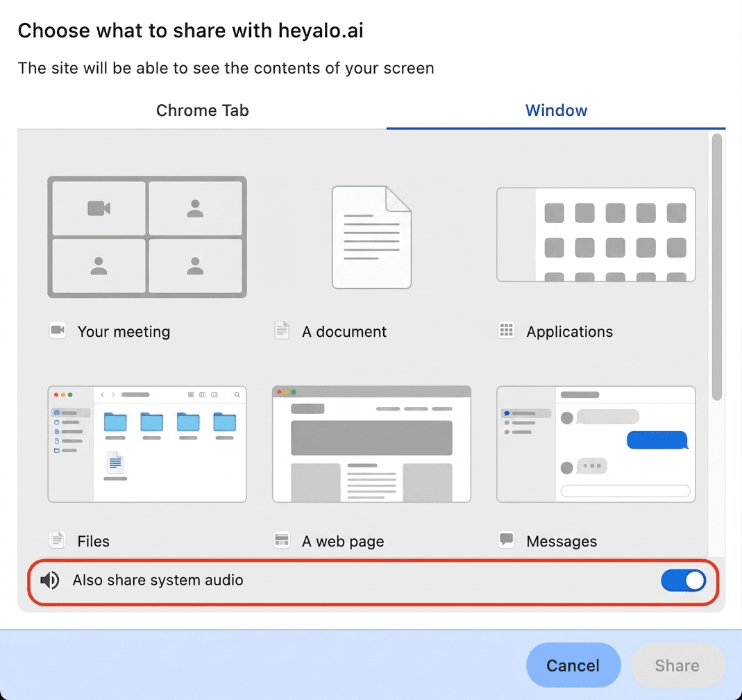Switch to the Chrome Tab tab
Screen dimensions: 742x700
[x=202, y=110]
